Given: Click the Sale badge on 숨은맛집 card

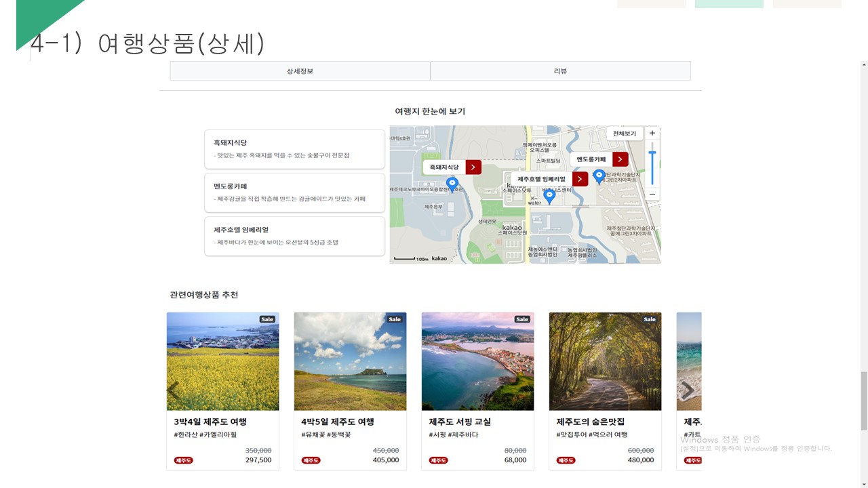Looking at the screenshot, I should (x=650, y=319).
